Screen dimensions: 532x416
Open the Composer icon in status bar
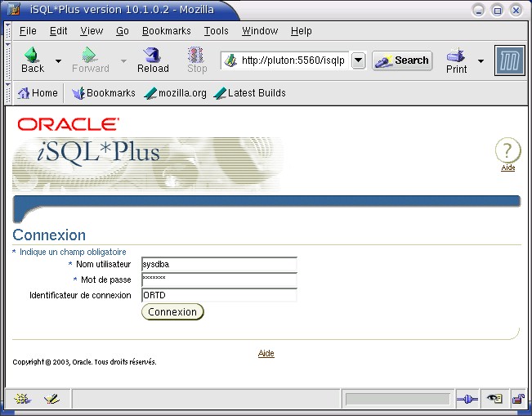tap(51, 399)
